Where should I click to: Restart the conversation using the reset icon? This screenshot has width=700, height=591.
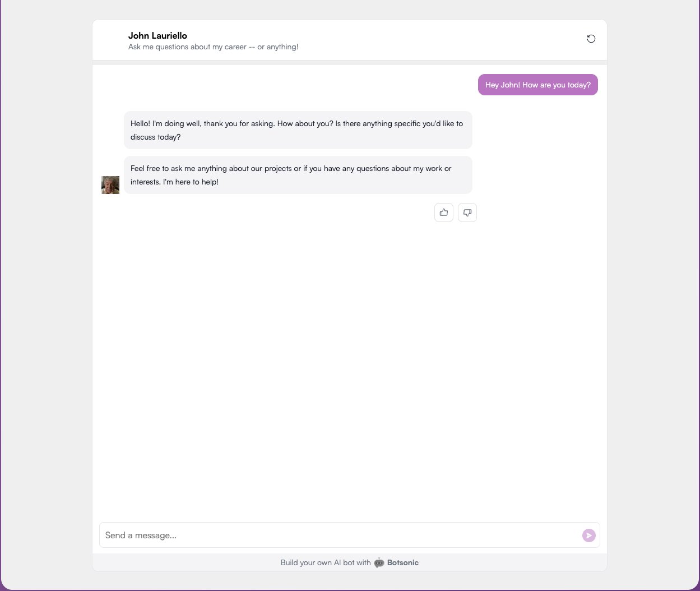tap(591, 39)
